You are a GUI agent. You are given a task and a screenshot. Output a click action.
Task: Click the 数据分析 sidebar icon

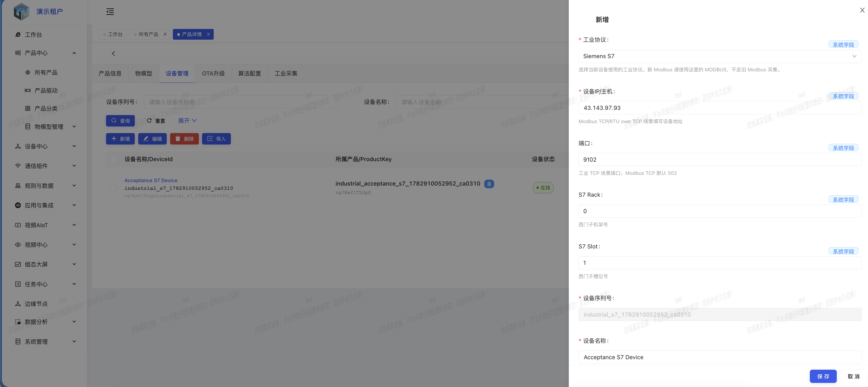(18, 322)
